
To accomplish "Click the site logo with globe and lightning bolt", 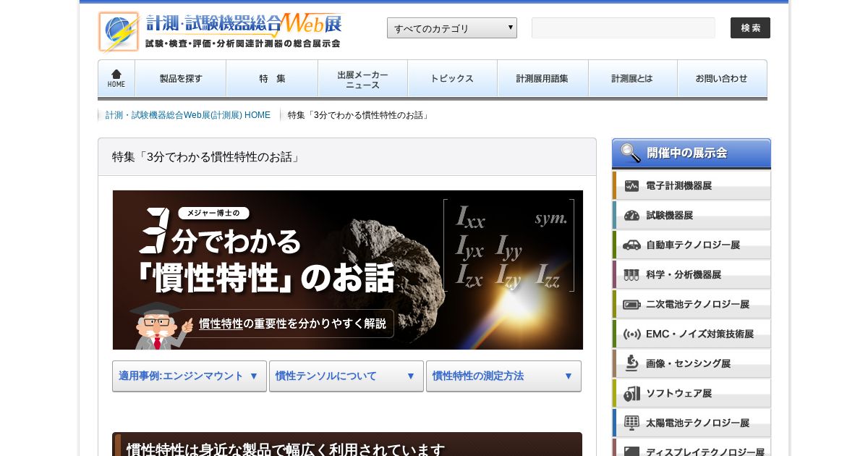I will click(119, 32).
